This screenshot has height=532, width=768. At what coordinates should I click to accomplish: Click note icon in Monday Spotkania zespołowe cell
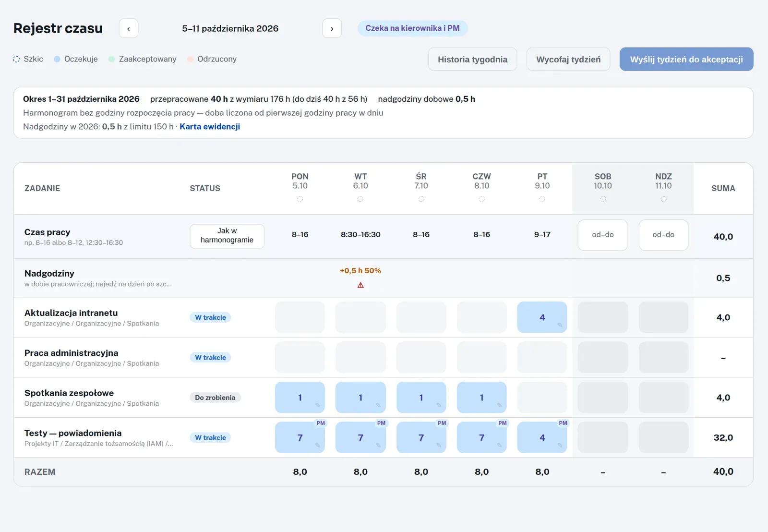click(318, 405)
